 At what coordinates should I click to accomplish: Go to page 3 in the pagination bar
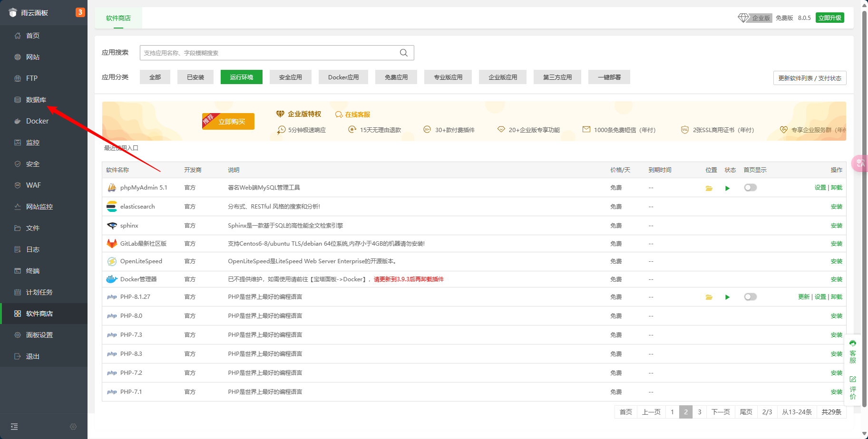point(699,412)
